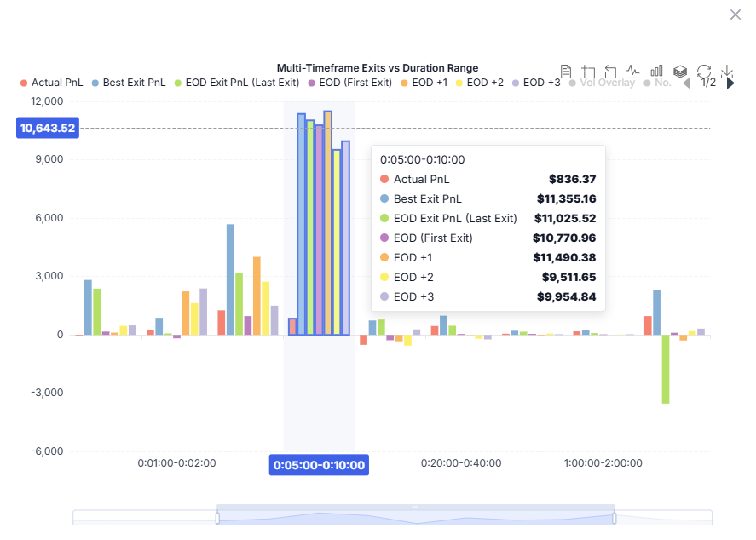Click right handle of zoom slider

615,518
